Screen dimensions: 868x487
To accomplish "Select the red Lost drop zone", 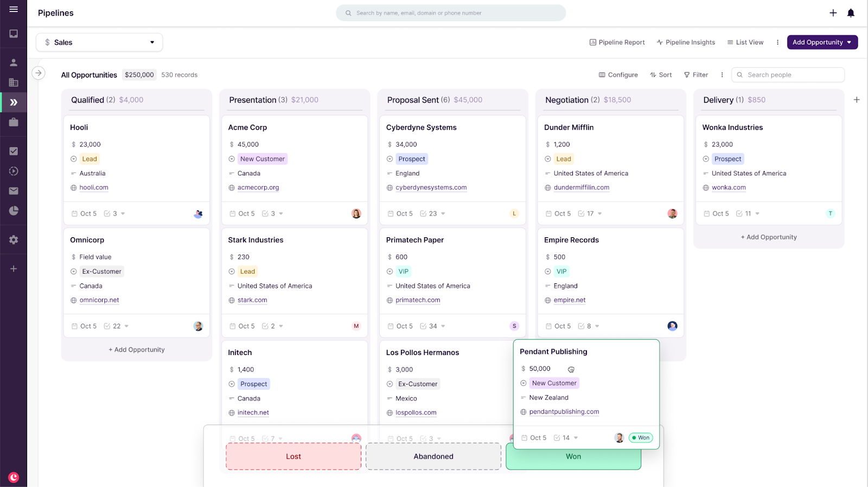I will (293, 457).
